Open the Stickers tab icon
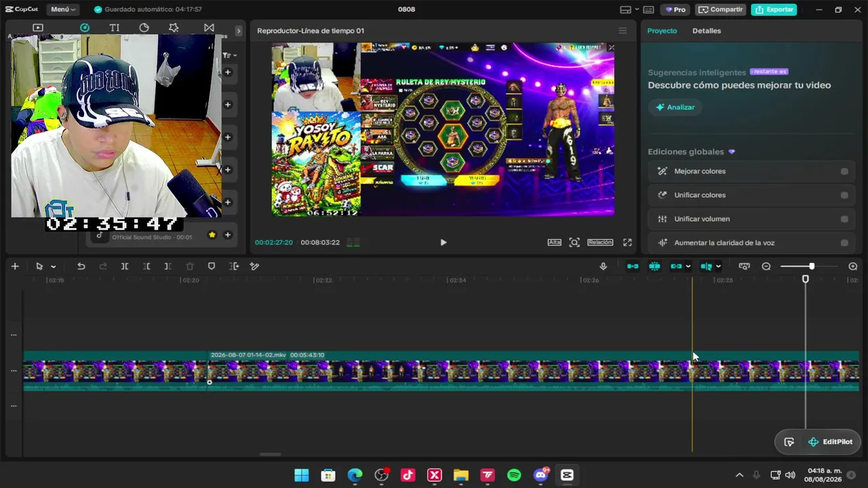 coord(144,28)
